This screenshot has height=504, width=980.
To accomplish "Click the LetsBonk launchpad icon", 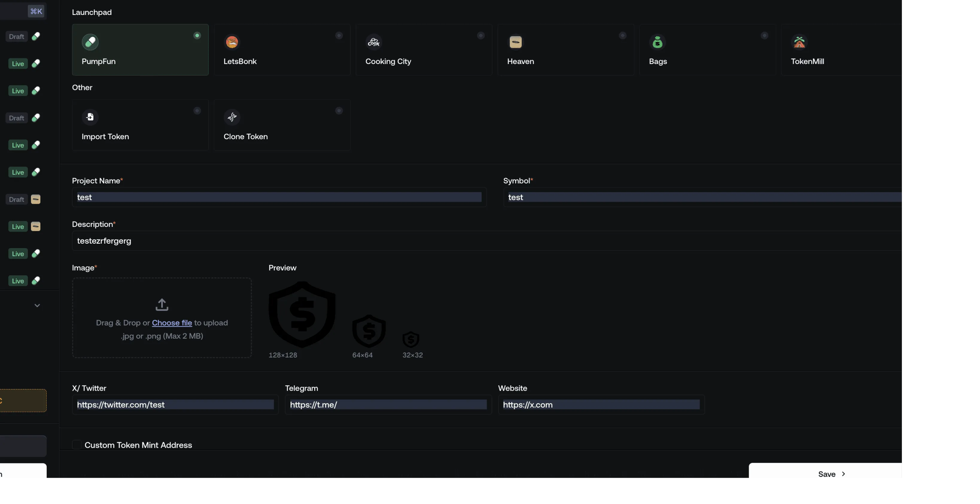I will click(232, 42).
